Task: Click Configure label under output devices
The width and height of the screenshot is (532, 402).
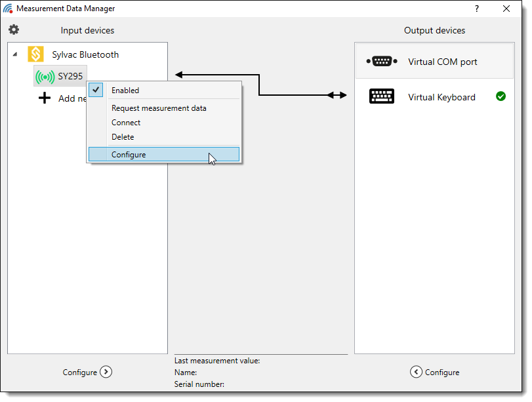Action: click(442, 372)
